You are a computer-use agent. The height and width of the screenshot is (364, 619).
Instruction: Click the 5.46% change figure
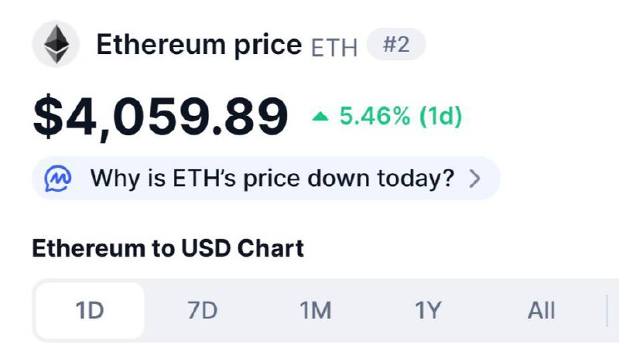coord(375,117)
